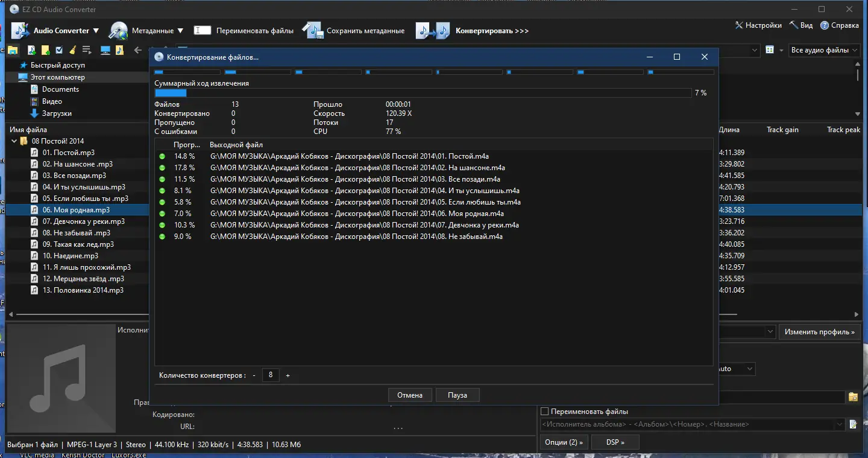Image resolution: width=868 pixels, height=458 pixels.
Task: Click the Конвертировать toolbar icon
Action: coord(433,31)
